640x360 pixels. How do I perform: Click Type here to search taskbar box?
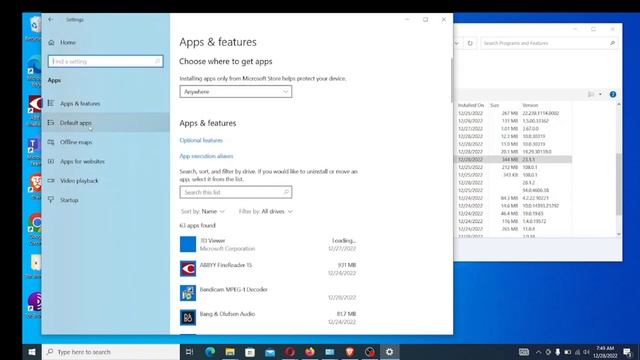pos(111,352)
